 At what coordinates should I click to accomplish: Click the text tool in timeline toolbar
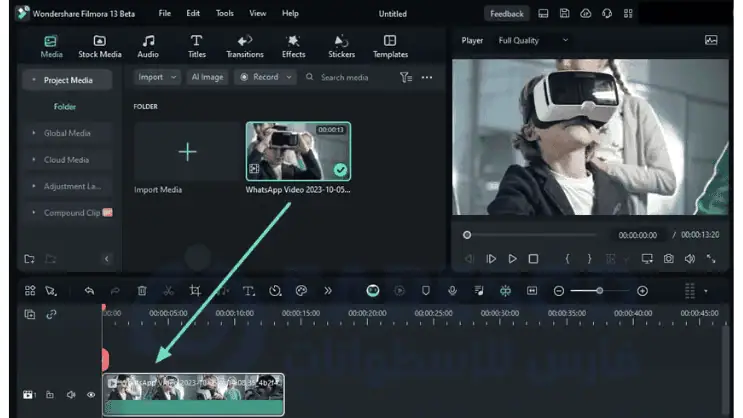[248, 291]
